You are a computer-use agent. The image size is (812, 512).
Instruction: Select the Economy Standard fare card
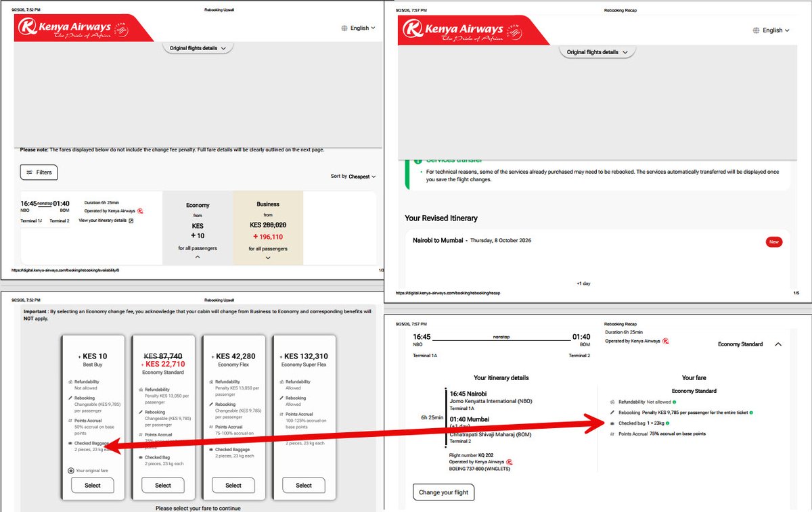click(163, 486)
